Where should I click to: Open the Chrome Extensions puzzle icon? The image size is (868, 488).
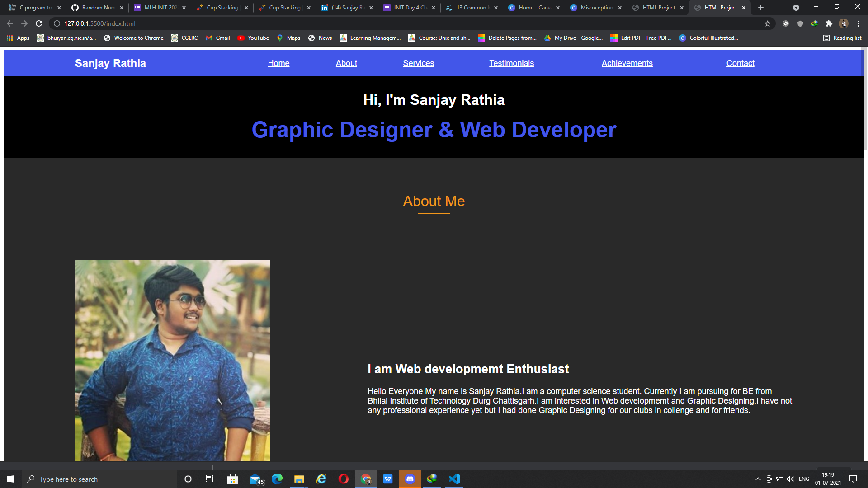(829, 23)
